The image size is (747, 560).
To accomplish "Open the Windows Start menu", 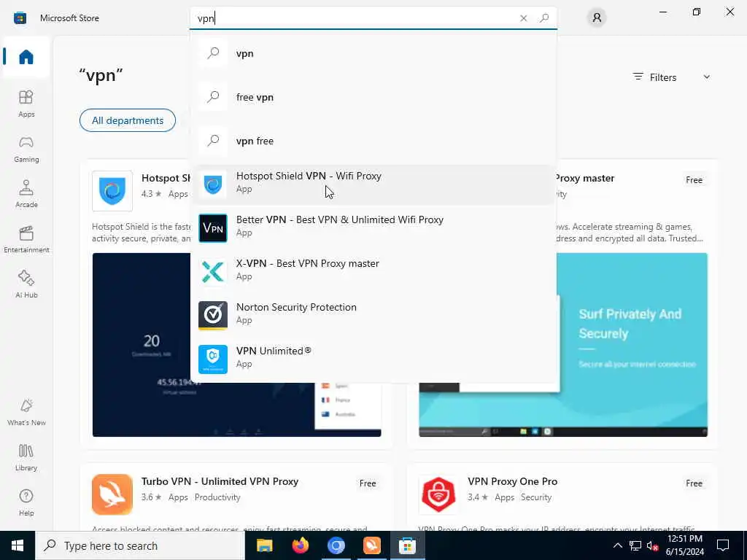I will 18,545.
